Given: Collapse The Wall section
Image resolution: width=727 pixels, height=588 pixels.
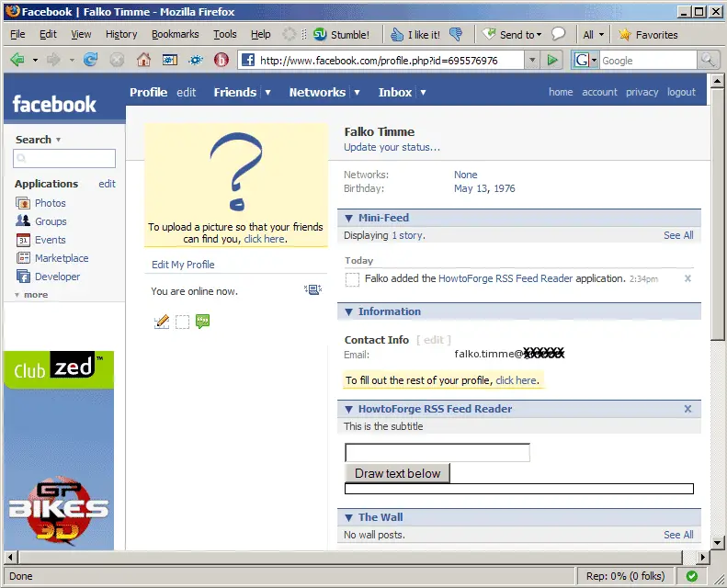Looking at the screenshot, I should (x=348, y=517).
